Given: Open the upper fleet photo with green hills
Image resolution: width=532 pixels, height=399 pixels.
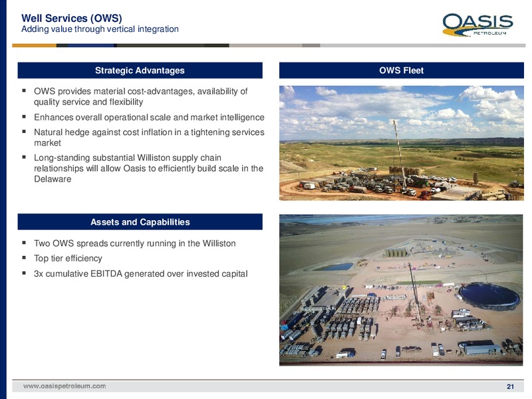Looking at the screenshot, I should pyautogui.click(x=402, y=143).
